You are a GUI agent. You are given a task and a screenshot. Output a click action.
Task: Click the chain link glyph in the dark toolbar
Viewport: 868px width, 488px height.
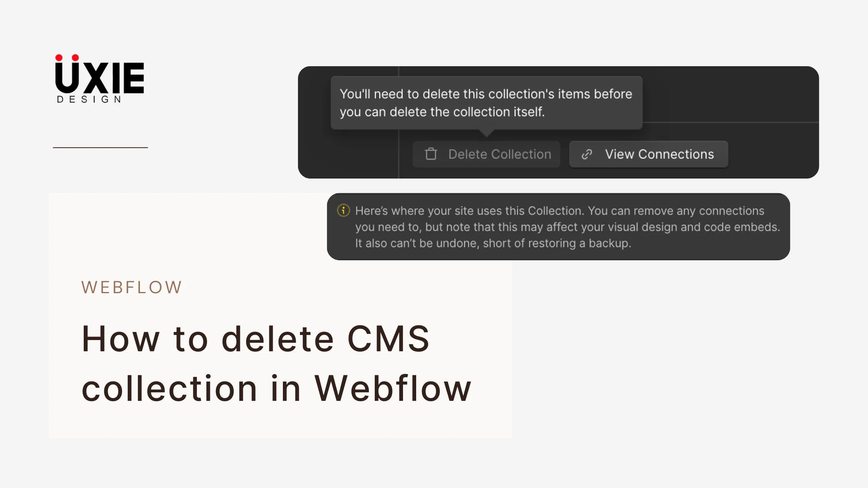pyautogui.click(x=586, y=154)
